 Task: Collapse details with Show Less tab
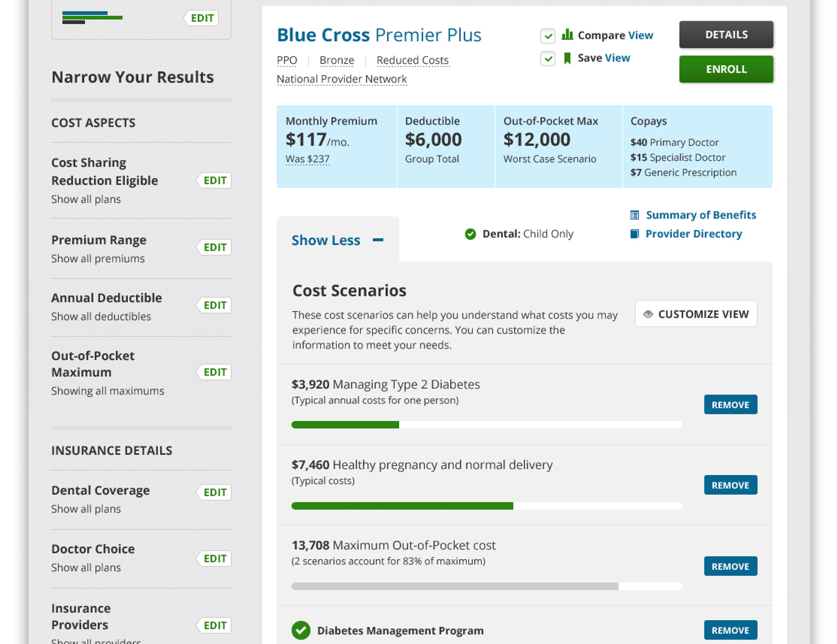coord(337,239)
